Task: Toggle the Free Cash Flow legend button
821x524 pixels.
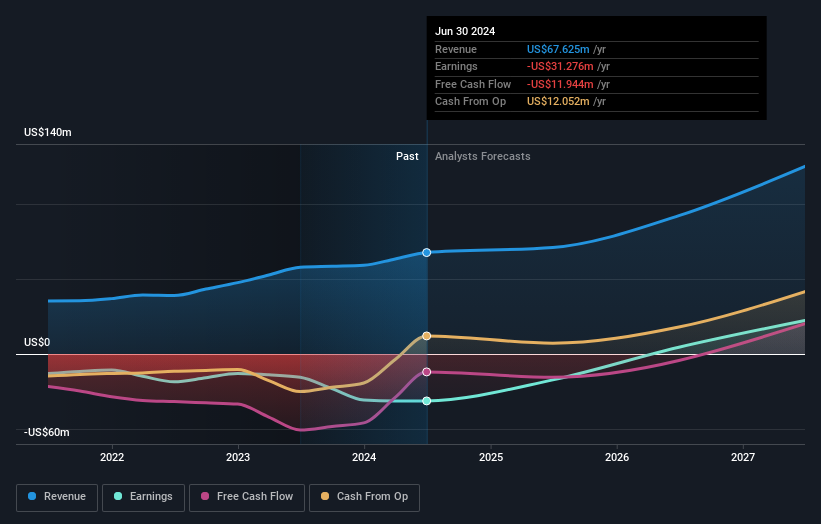Action: 247,497
